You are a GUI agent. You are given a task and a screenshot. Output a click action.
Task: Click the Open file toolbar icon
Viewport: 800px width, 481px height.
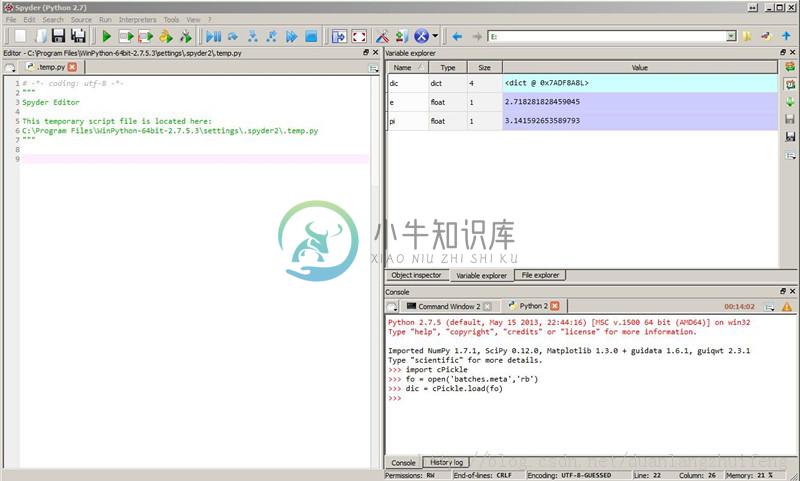coord(40,36)
